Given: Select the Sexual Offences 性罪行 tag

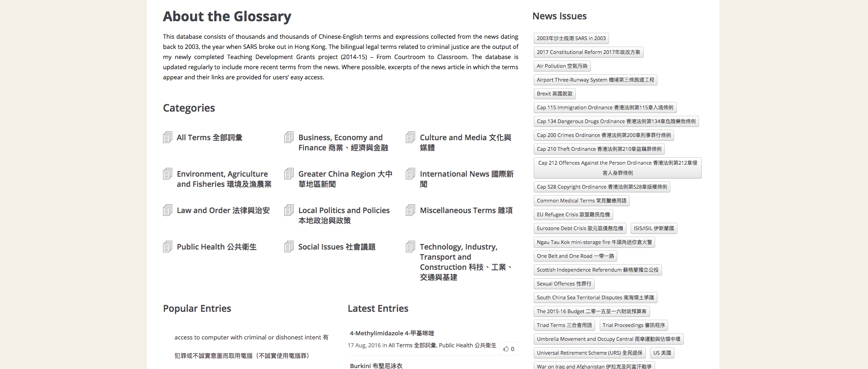Looking at the screenshot, I should point(564,284).
